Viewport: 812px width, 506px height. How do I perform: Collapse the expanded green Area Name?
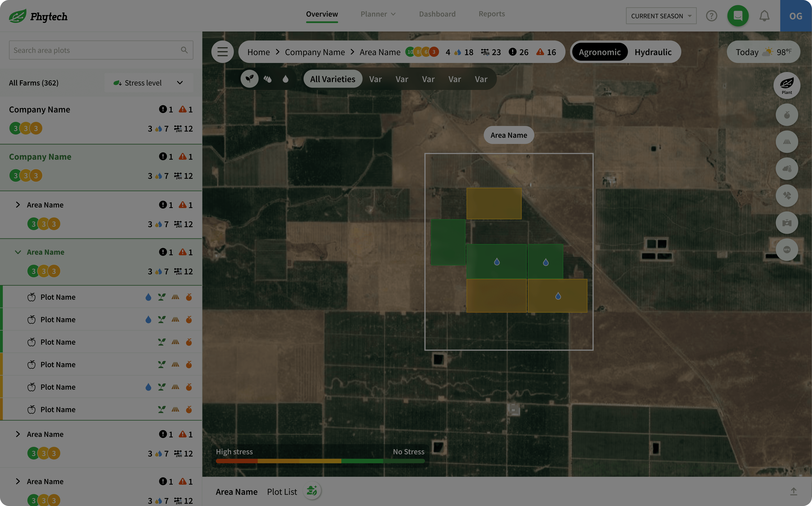[x=18, y=252]
